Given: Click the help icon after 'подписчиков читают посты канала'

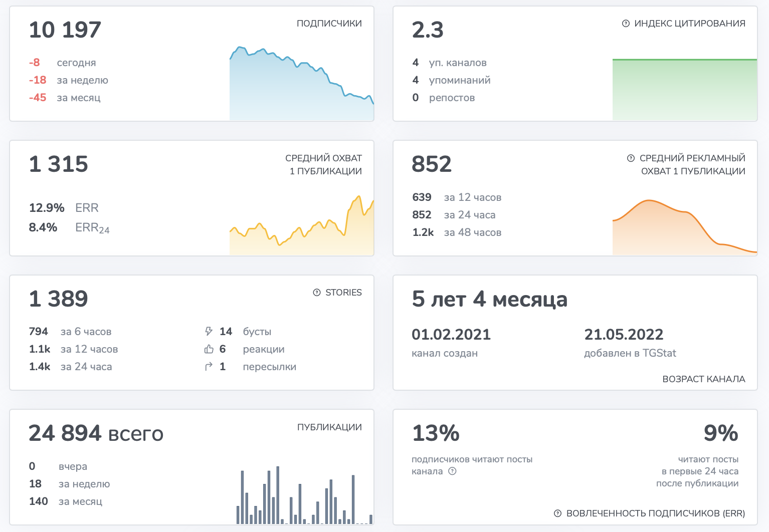Looking at the screenshot, I should point(452,471).
